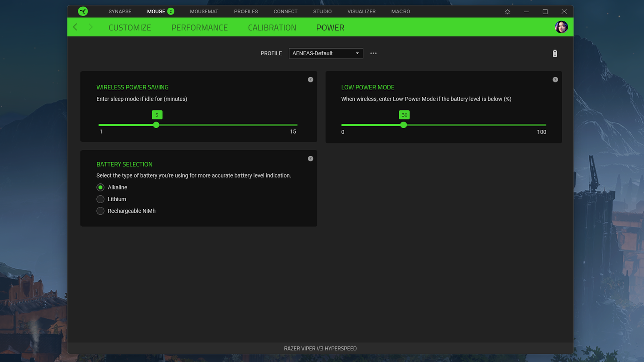Click the Low Power Mode heading
This screenshot has width=644, height=362.
[x=368, y=87]
